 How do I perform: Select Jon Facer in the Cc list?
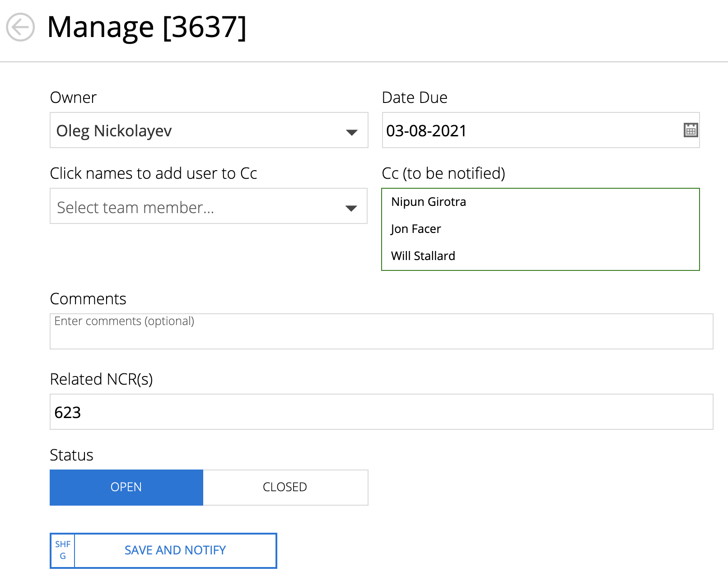click(x=415, y=229)
